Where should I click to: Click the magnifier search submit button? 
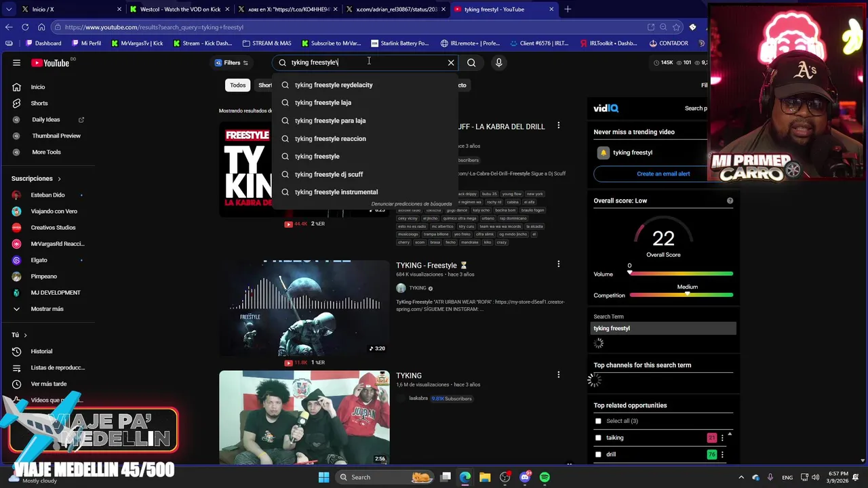click(x=471, y=62)
